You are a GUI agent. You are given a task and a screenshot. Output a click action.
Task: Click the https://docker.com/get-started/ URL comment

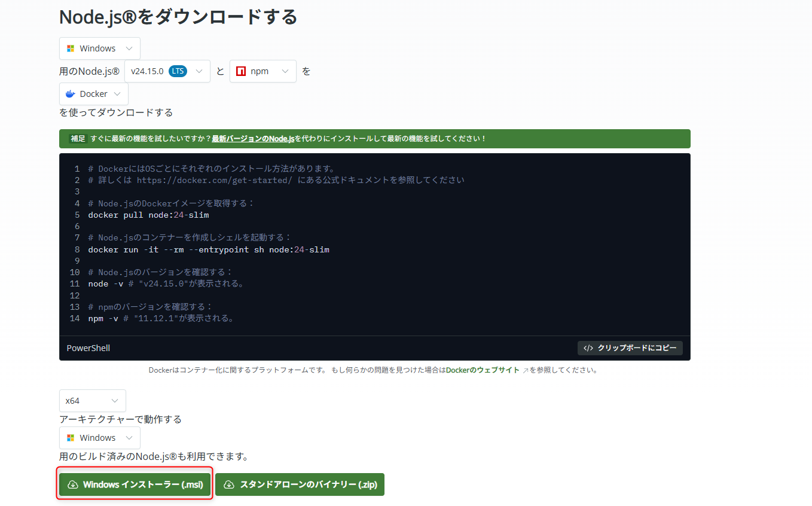(x=215, y=180)
